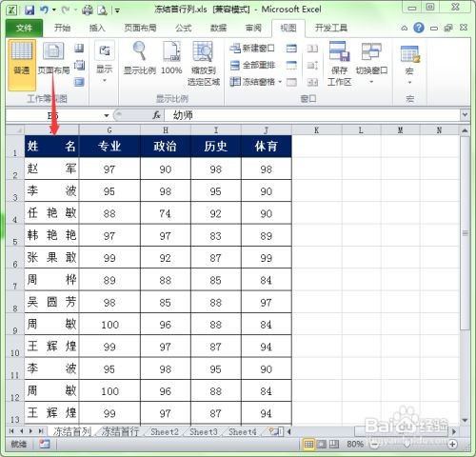Click the 80% zoom level button
This screenshot has height=457, width=476.
[x=355, y=444]
